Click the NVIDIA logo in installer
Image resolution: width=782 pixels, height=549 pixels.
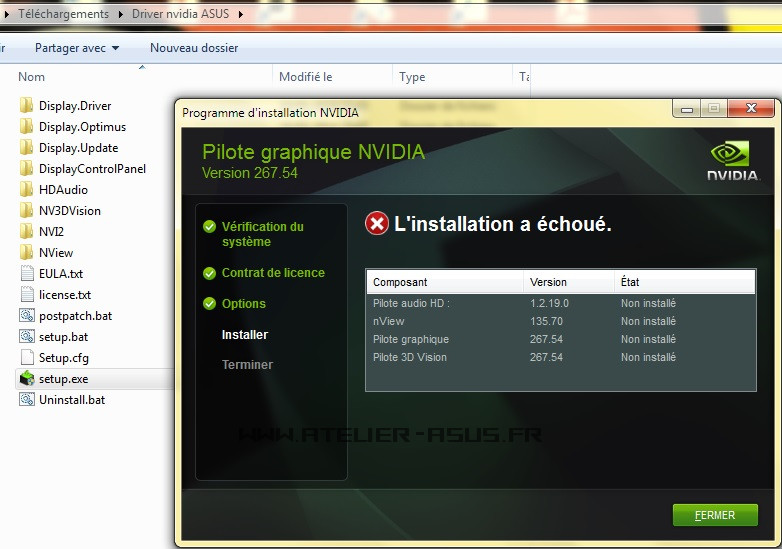click(x=733, y=161)
